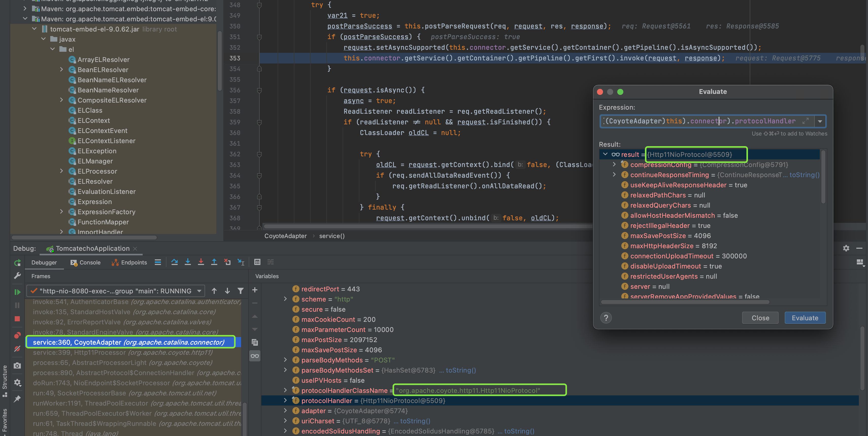
Task: Click project tree horizontal scrollbar
Action: pyautogui.click(x=84, y=237)
